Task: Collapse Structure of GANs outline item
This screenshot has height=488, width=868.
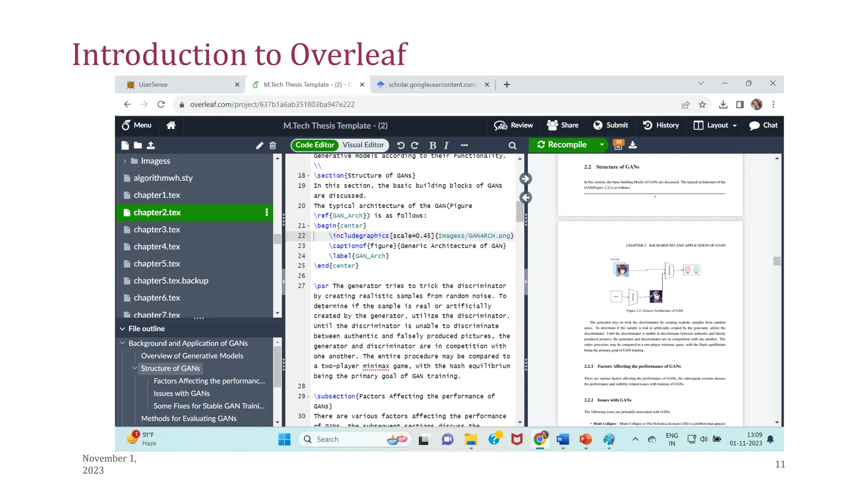Action: tap(135, 368)
